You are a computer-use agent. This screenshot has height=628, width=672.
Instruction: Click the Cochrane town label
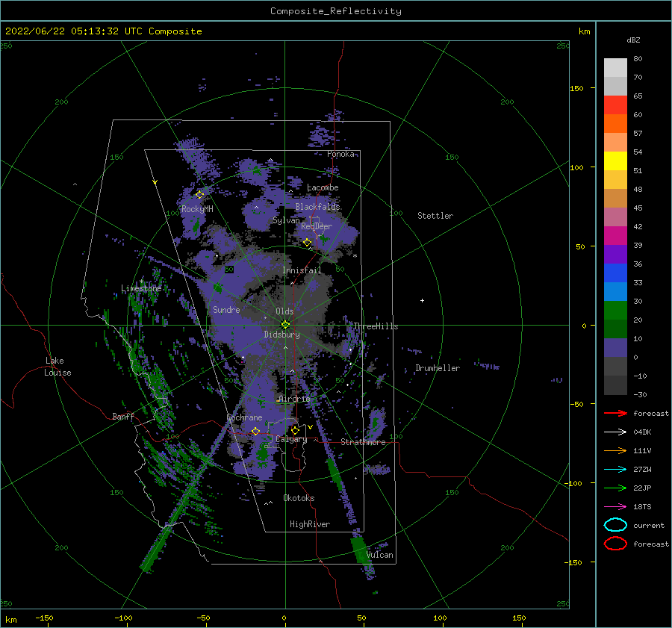pos(244,417)
